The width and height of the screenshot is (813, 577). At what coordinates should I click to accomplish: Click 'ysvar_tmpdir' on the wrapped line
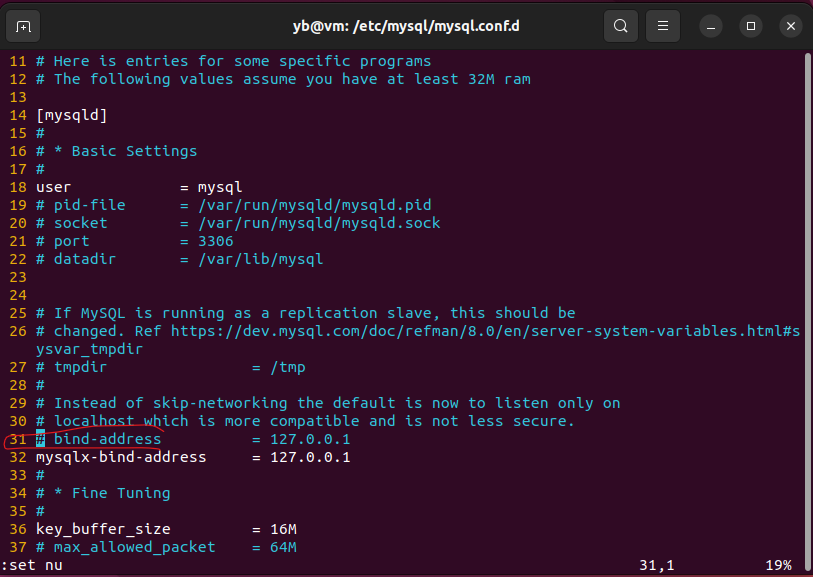point(89,349)
